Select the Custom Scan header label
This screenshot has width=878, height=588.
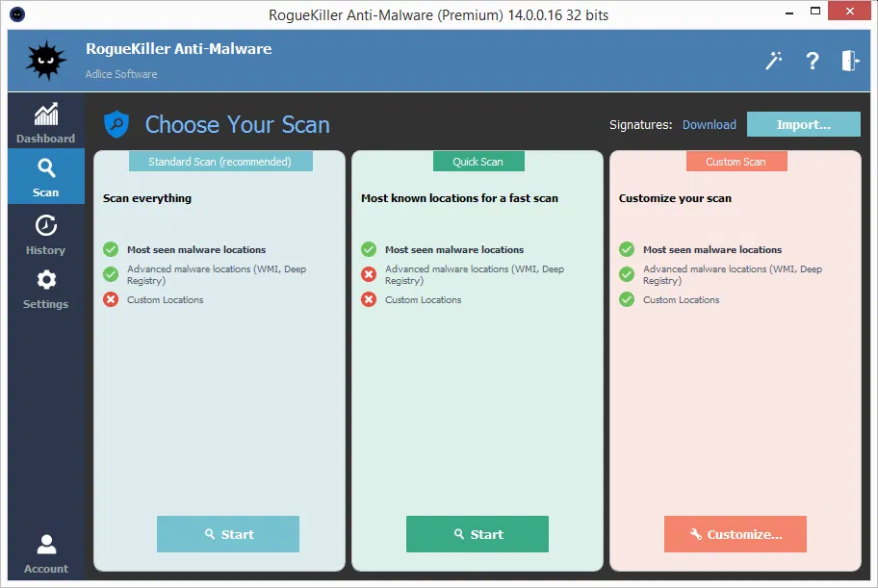[x=736, y=162]
